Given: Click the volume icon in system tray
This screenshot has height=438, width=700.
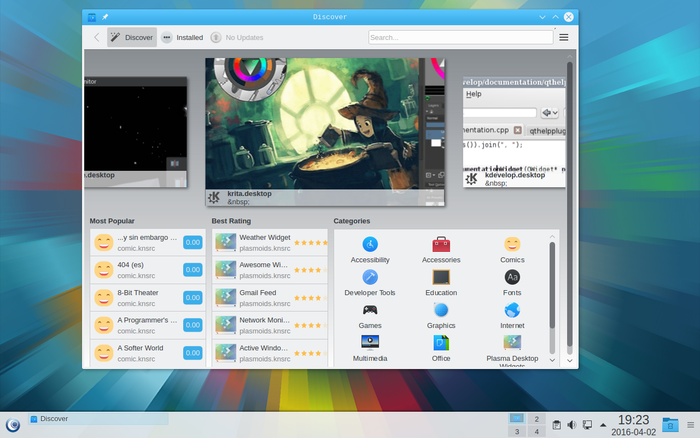Looking at the screenshot, I should coord(571,425).
